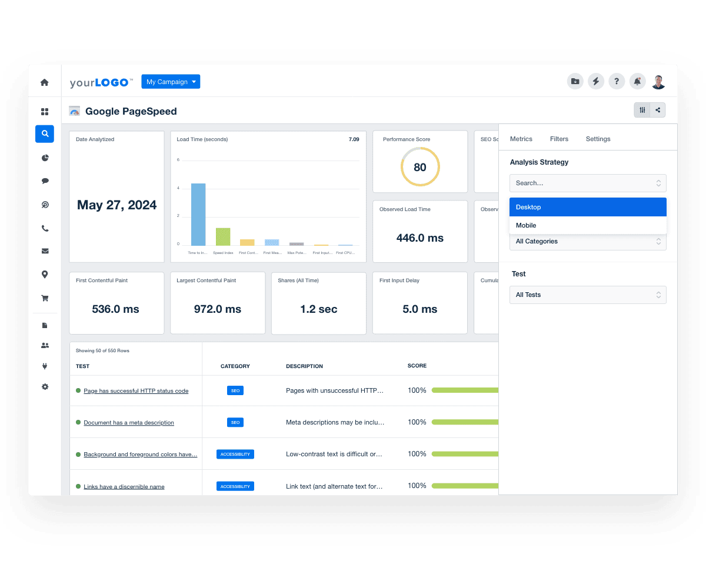Open the email icon in the sidebar
Viewport: 706px width, 588px height.
coord(45,251)
